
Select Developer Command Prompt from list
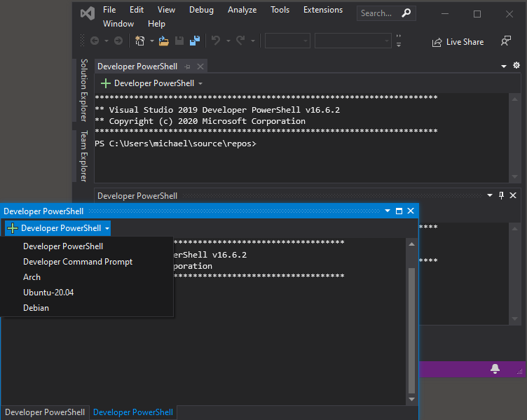click(x=87, y=262)
